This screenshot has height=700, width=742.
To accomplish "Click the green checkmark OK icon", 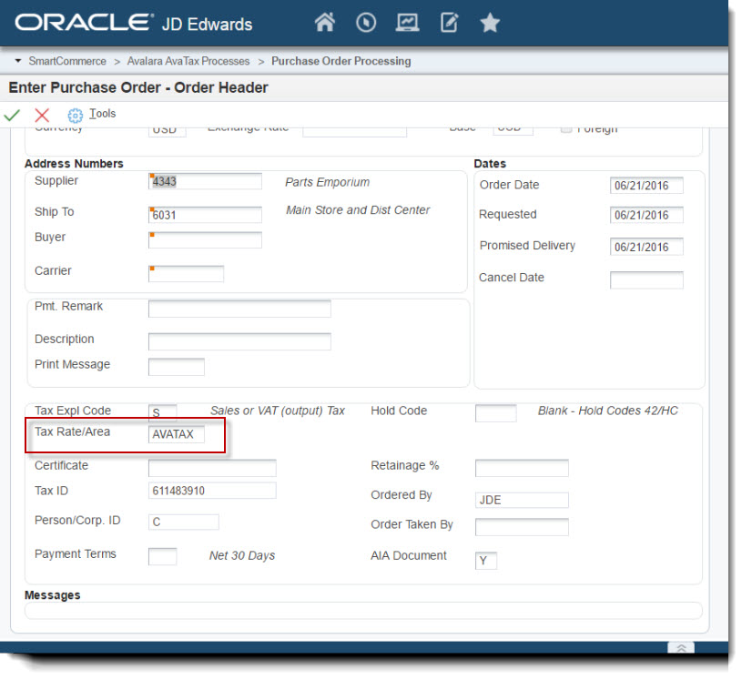I will 13,115.
